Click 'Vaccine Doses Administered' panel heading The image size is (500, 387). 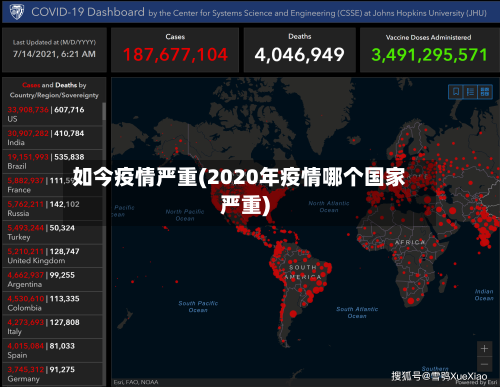(428, 37)
